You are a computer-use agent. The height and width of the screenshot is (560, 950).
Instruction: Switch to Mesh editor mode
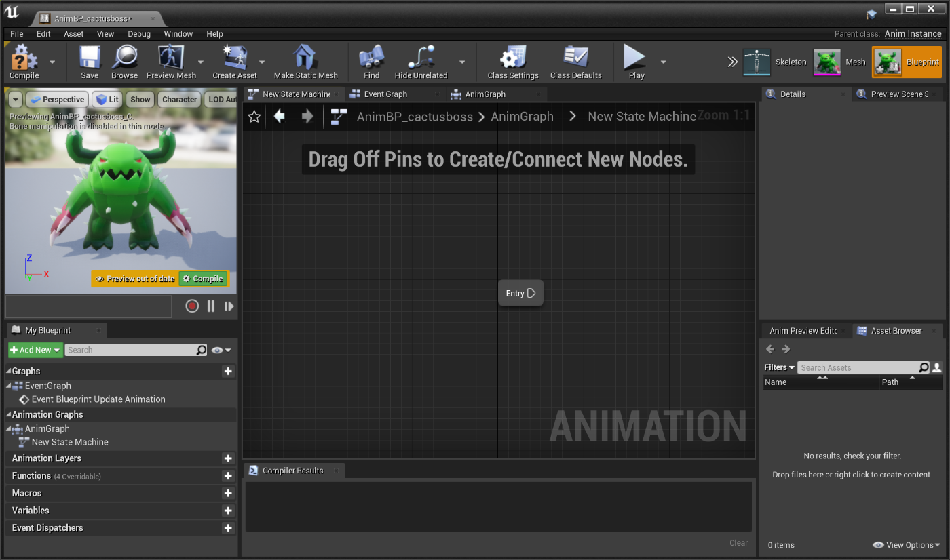(840, 62)
